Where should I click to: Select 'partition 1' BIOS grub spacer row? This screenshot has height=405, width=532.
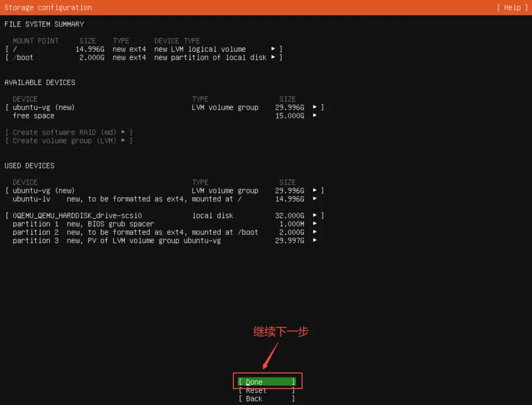tap(165, 224)
